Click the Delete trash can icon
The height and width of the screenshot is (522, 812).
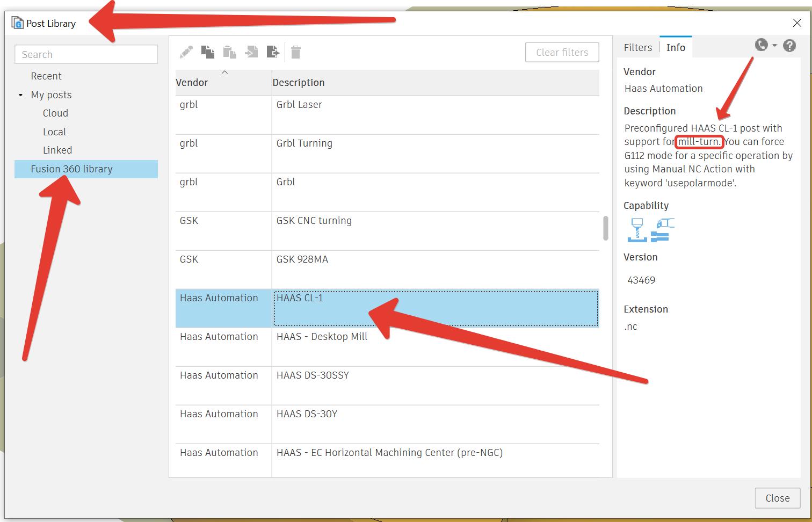(296, 52)
